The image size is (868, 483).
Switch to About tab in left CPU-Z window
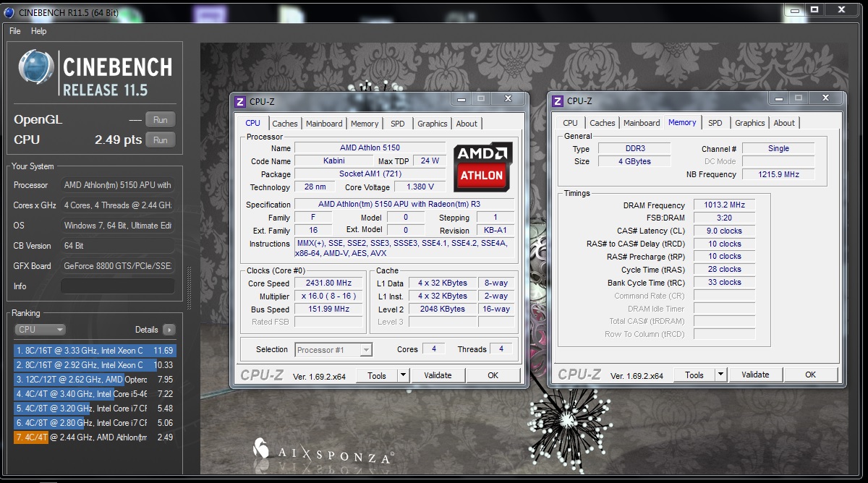467,124
